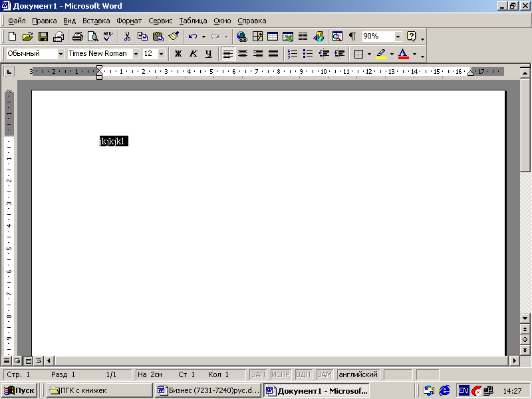Click the Документ1 taskbar button
The width and height of the screenshot is (532, 399).
(317, 390)
